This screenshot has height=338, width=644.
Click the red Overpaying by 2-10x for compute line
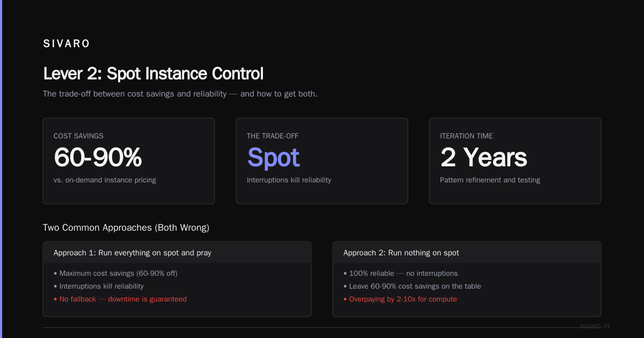click(x=400, y=299)
